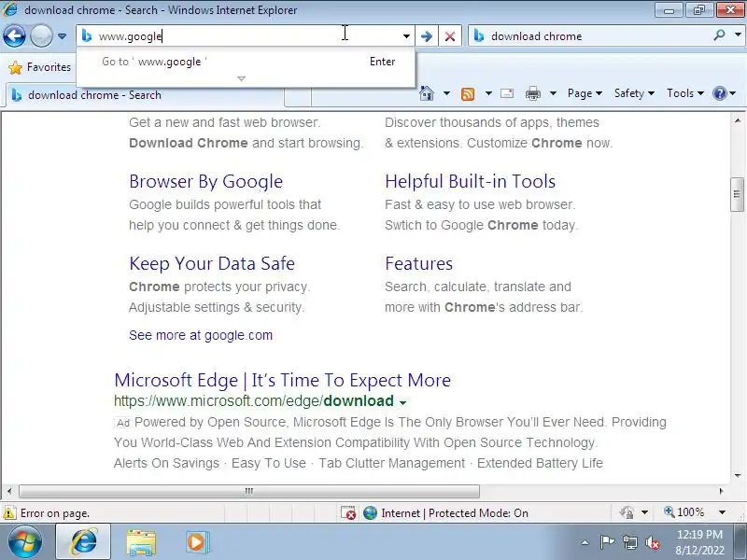Open the Safety menu
The height and width of the screenshot is (560, 747).
tap(634, 93)
